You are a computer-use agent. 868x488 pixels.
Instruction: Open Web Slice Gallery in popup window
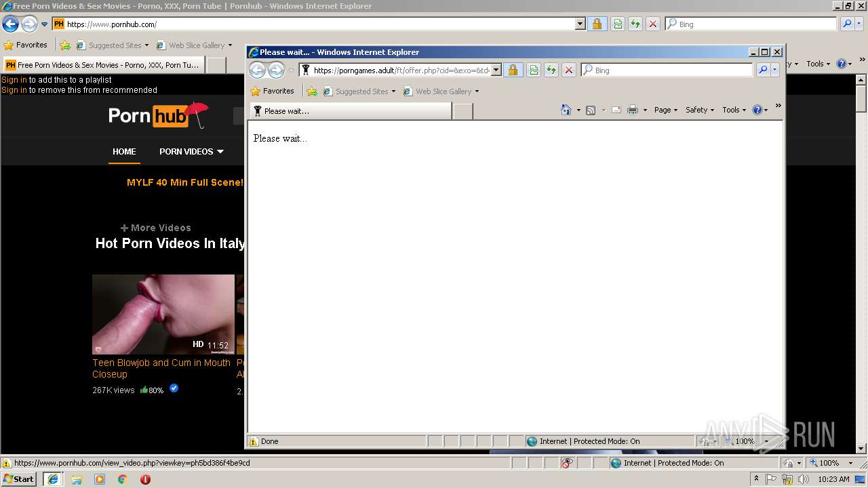[x=441, y=91]
